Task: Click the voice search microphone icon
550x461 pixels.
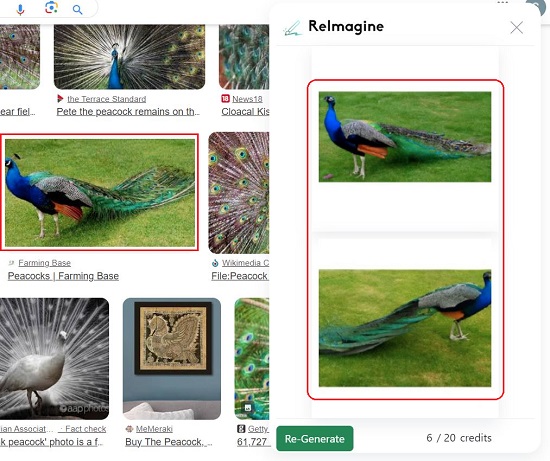Action: tap(20, 9)
